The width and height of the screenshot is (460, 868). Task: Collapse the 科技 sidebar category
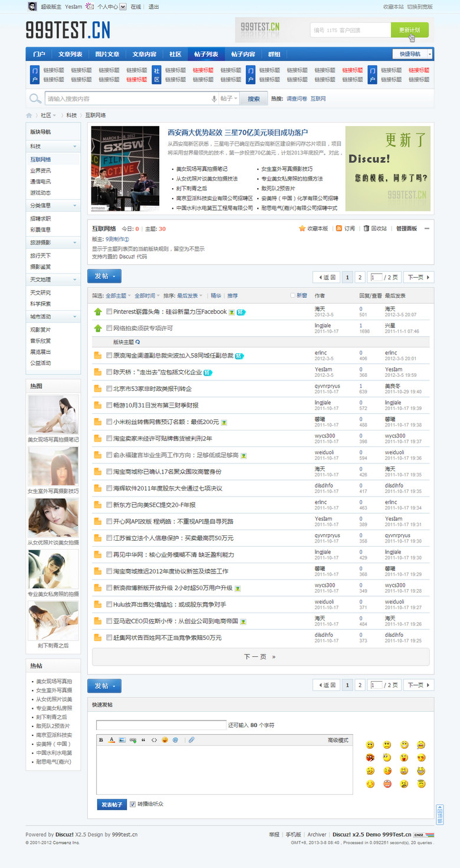coord(75,146)
